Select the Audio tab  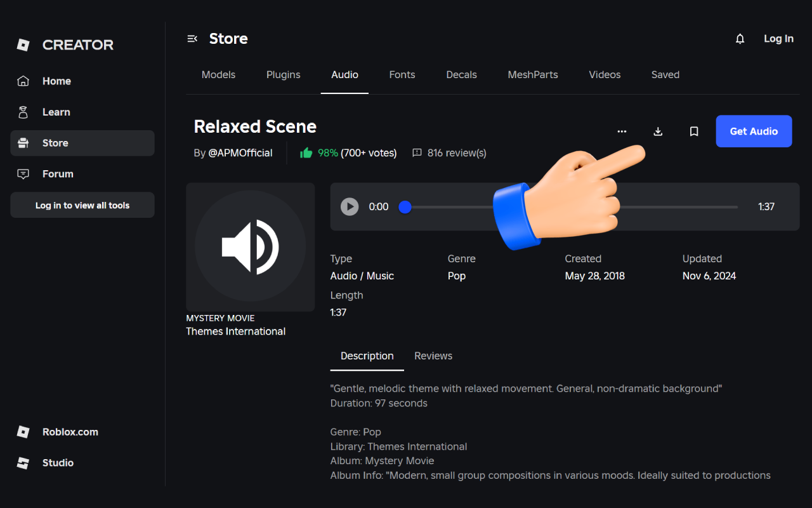click(x=344, y=75)
